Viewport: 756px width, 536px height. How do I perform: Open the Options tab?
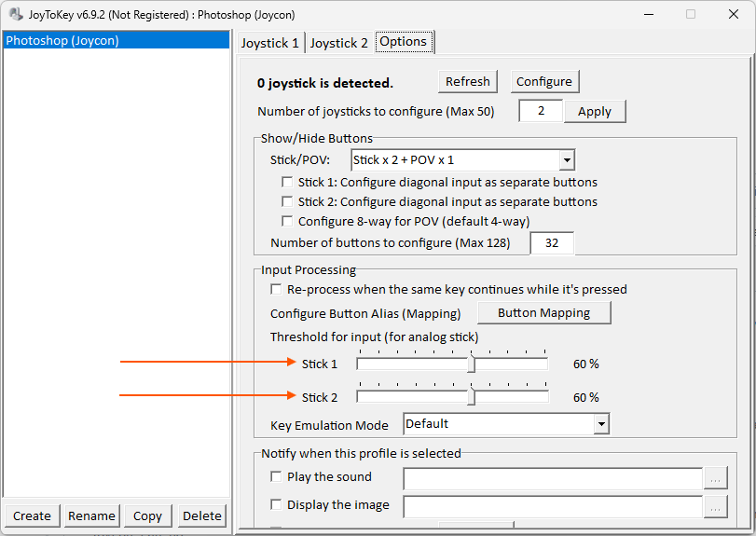pos(404,41)
